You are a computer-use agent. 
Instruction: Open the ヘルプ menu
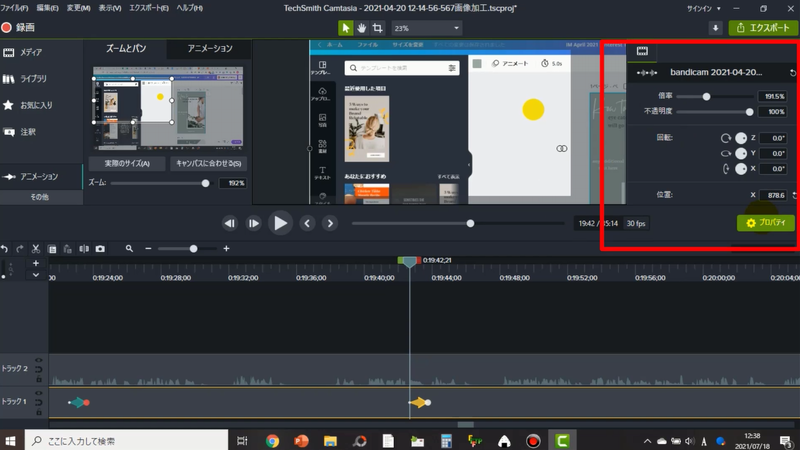[x=189, y=8]
